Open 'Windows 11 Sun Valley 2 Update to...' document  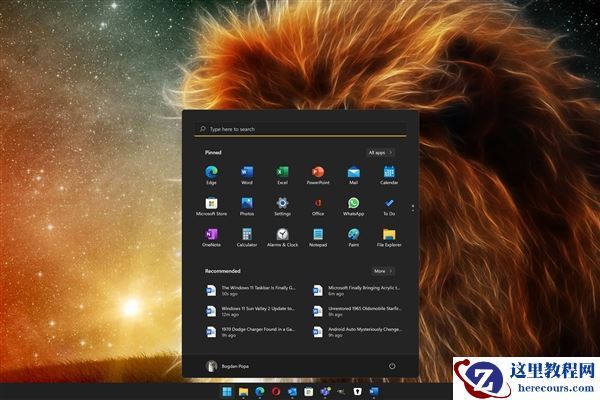click(251, 311)
